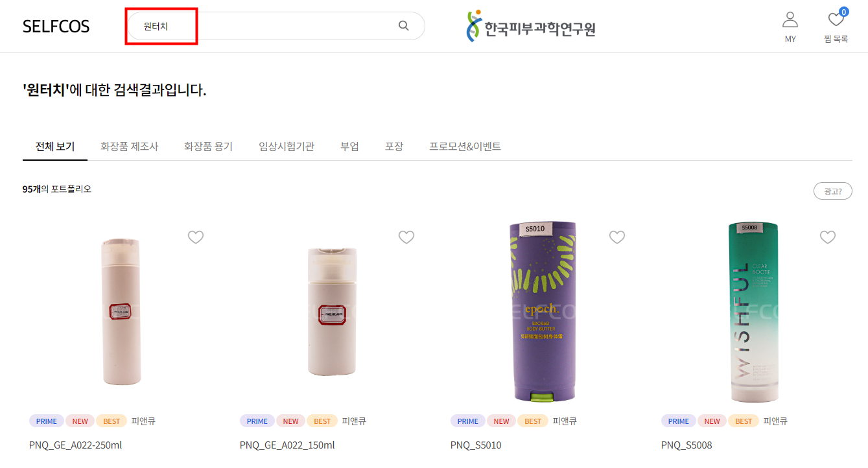Open the purple epoch bottle thumbnail

point(543,312)
